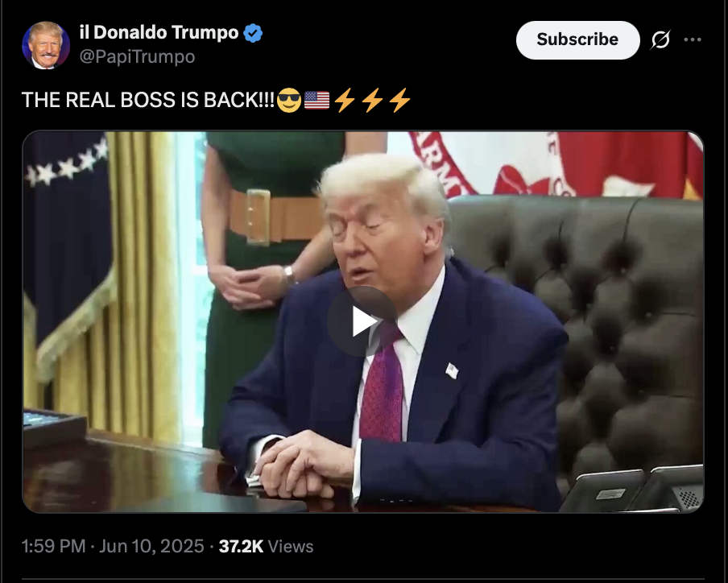Click the Views label beside the count
Image resolution: width=728 pixels, height=583 pixels.
(x=291, y=546)
